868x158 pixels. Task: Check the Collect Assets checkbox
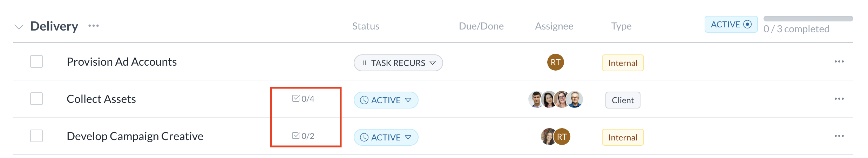point(36,99)
